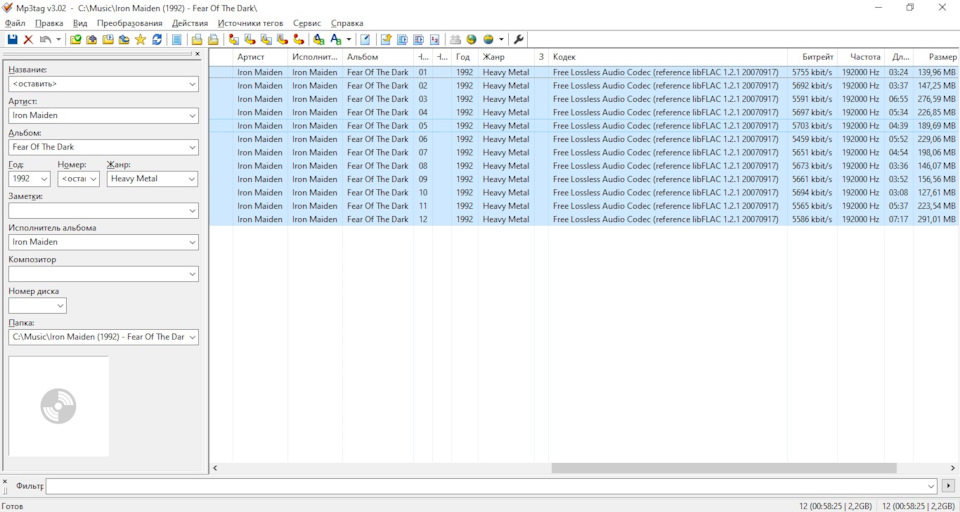Screen dimensions: 960x512
Task: Click the 06:55 duration cell
Action: pyautogui.click(x=899, y=99)
